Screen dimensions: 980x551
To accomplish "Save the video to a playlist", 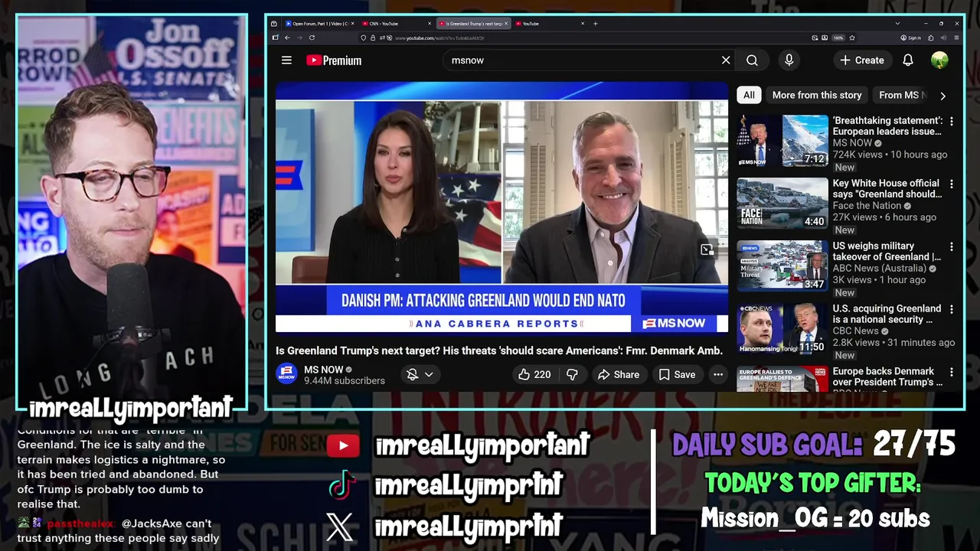I will (x=677, y=375).
